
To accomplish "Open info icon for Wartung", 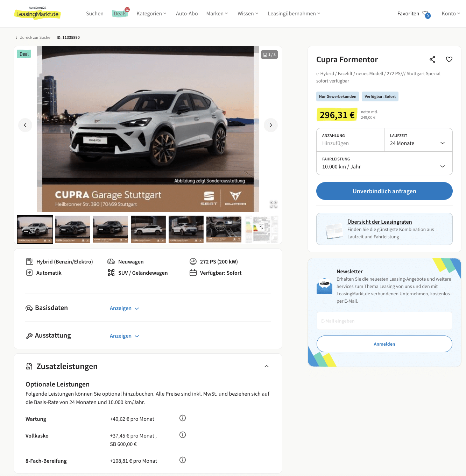I will point(183,418).
